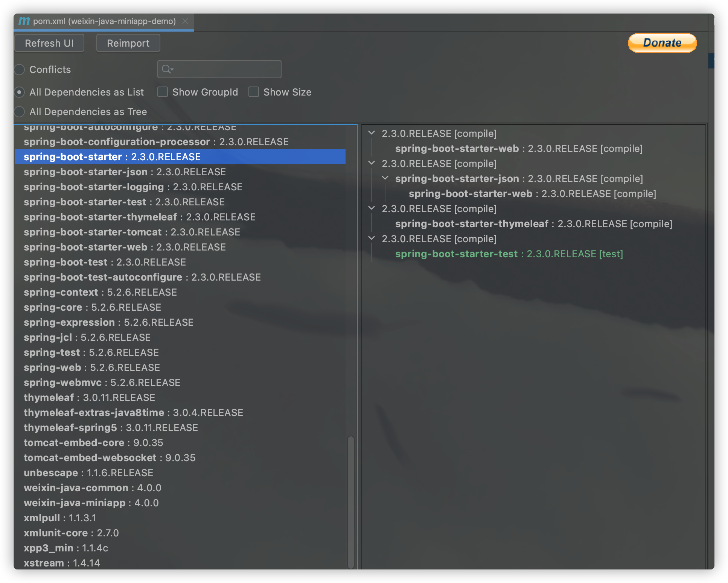Select All Dependencies as List option
The height and width of the screenshot is (583, 728).
(x=20, y=92)
